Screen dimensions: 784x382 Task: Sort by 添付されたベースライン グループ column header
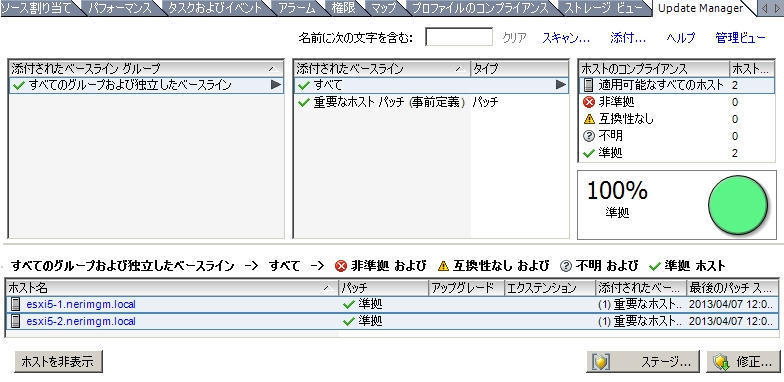click(146, 68)
